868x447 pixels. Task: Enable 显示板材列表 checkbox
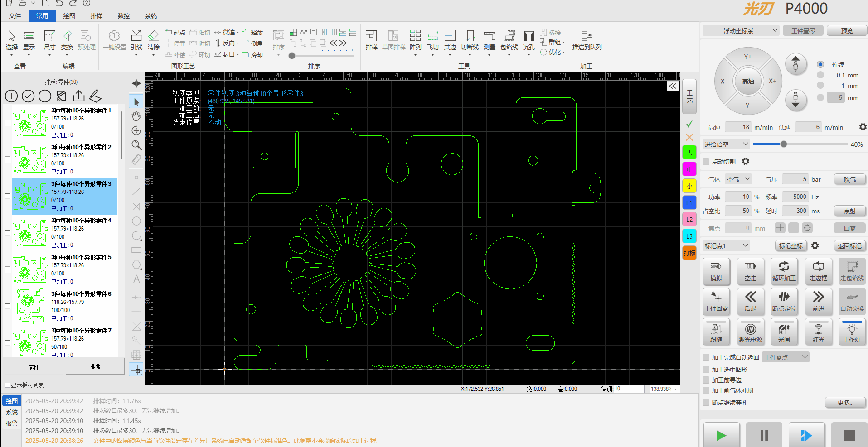click(7, 385)
